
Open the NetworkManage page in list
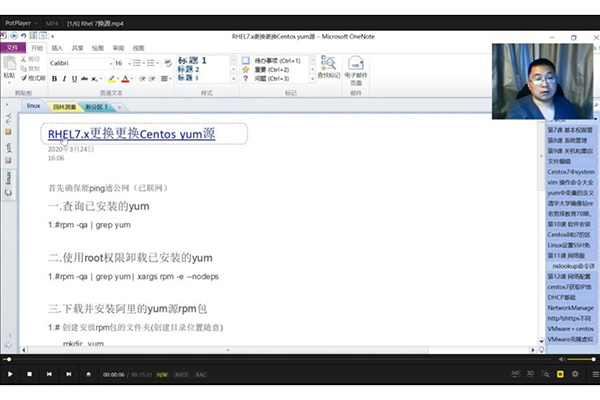[571, 308]
